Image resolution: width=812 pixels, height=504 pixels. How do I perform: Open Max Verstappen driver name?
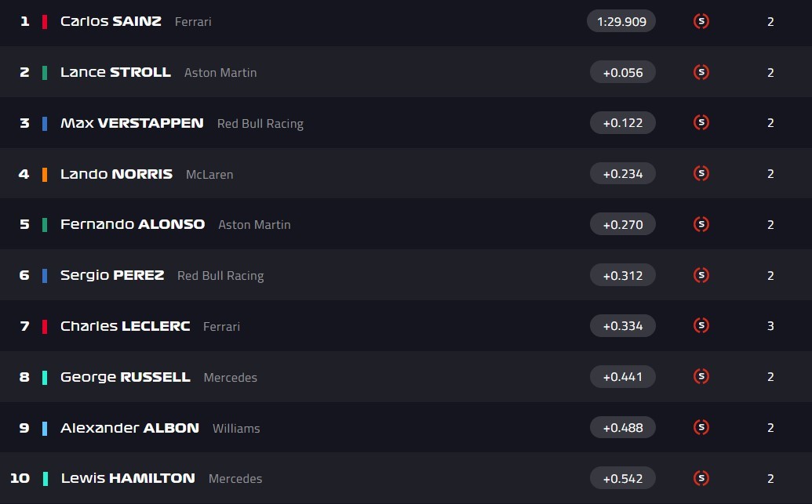132,123
